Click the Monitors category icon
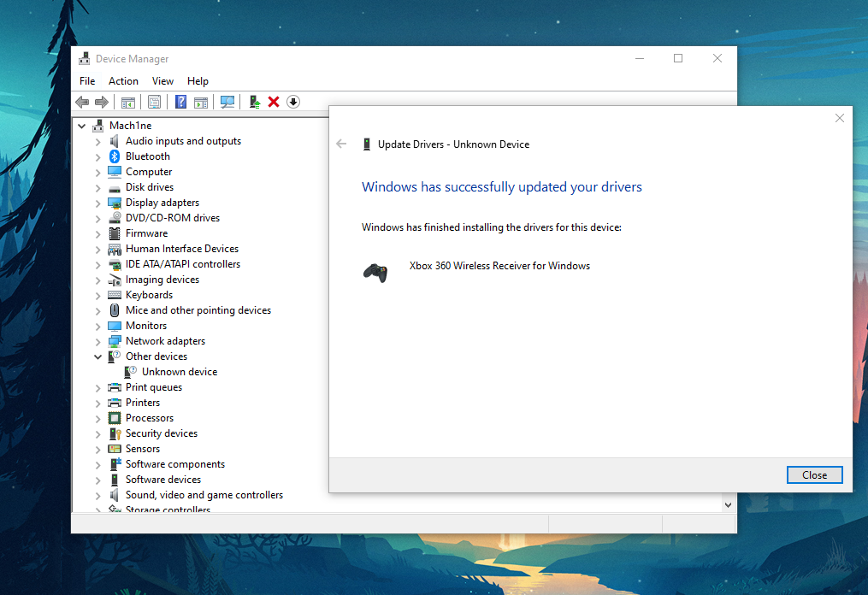This screenshot has height=595, width=868. pyautogui.click(x=115, y=326)
